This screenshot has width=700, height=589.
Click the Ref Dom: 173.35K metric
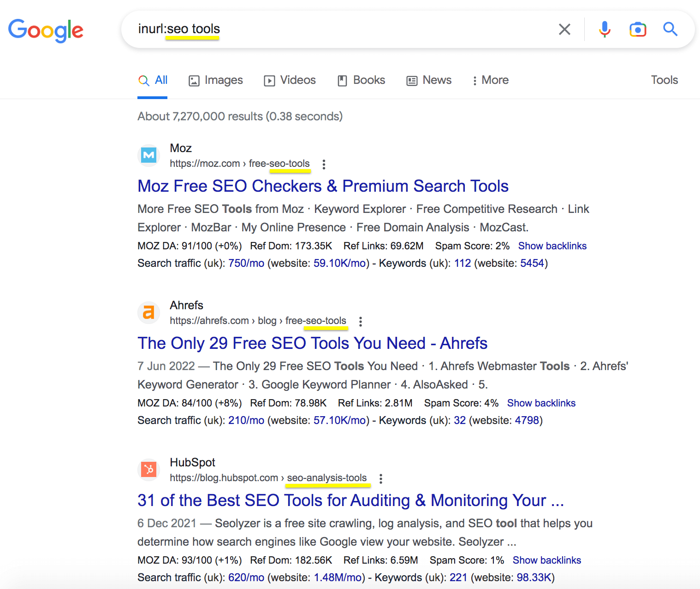tap(291, 246)
